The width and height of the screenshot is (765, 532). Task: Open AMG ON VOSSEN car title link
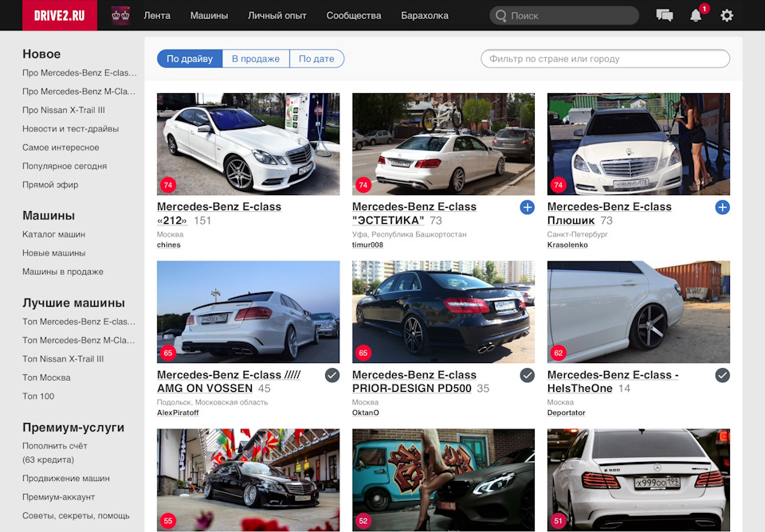click(x=229, y=381)
